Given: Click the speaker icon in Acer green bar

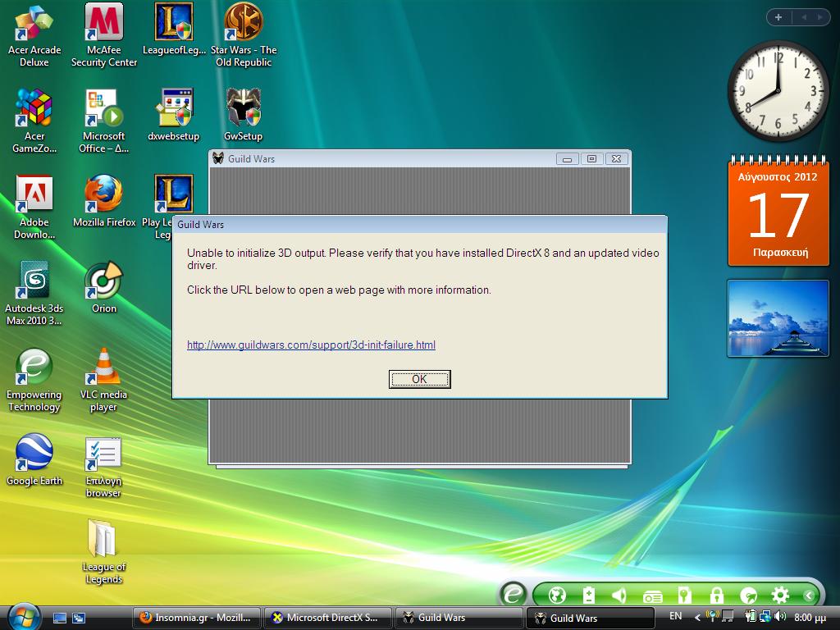Looking at the screenshot, I should coord(619,595).
